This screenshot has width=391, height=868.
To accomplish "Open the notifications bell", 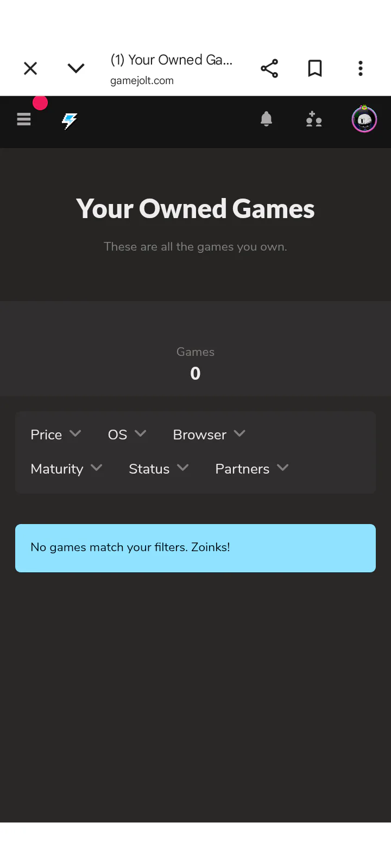I will (x=266, y=119).
